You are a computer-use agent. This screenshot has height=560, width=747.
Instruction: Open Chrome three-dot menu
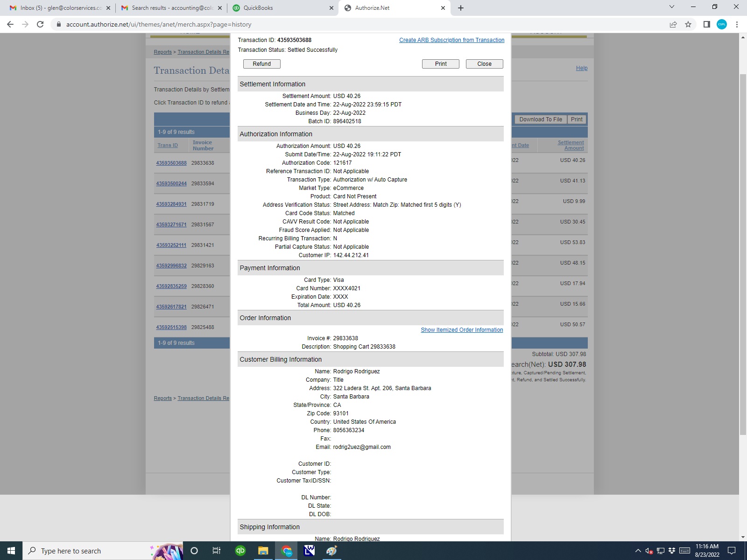[737, 24]
